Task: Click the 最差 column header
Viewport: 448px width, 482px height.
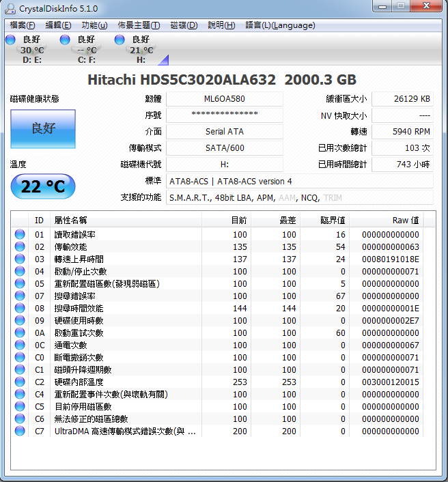Action: point(275,220)
